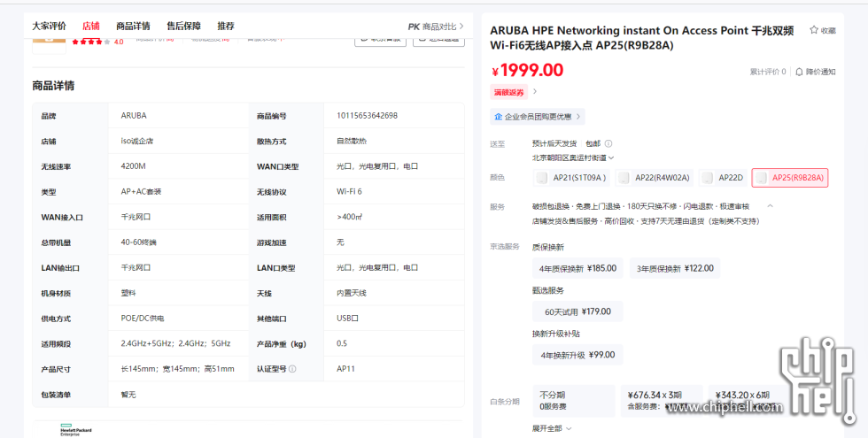Image resolution: width=868 pixels, height=438 pixels.
Task: Click the Wi-Fi 6 protocol value
Action: (349, 191)
